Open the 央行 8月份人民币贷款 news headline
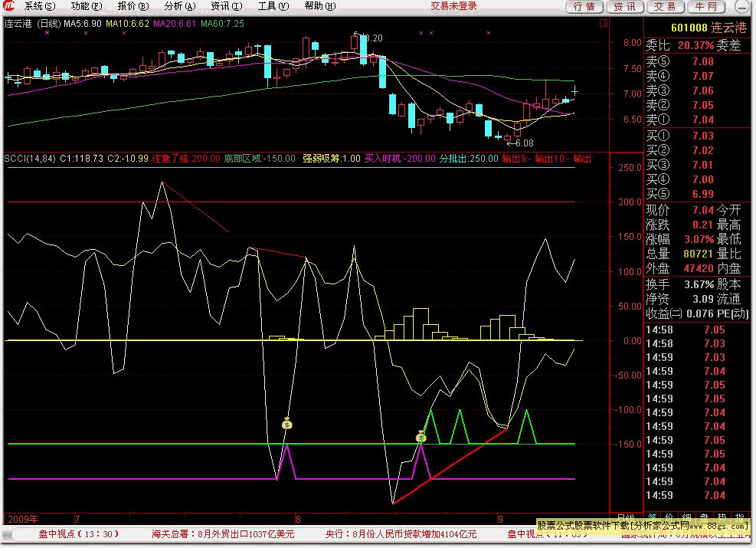The image size is (756, 548). 401,533
